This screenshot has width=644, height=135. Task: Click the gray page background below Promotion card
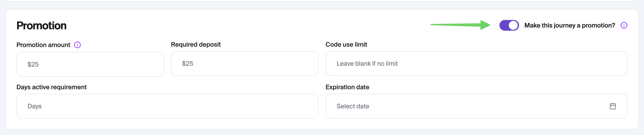pos(322,133)
